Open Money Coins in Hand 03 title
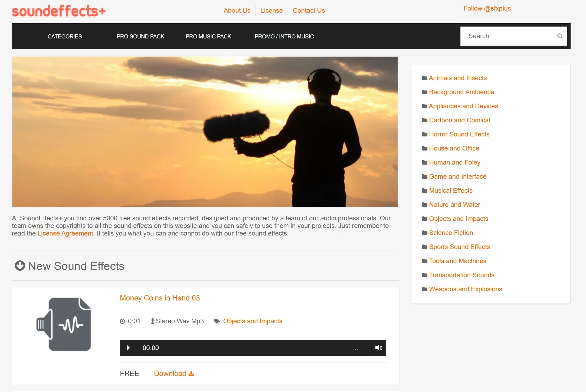 tap(160, 298)
